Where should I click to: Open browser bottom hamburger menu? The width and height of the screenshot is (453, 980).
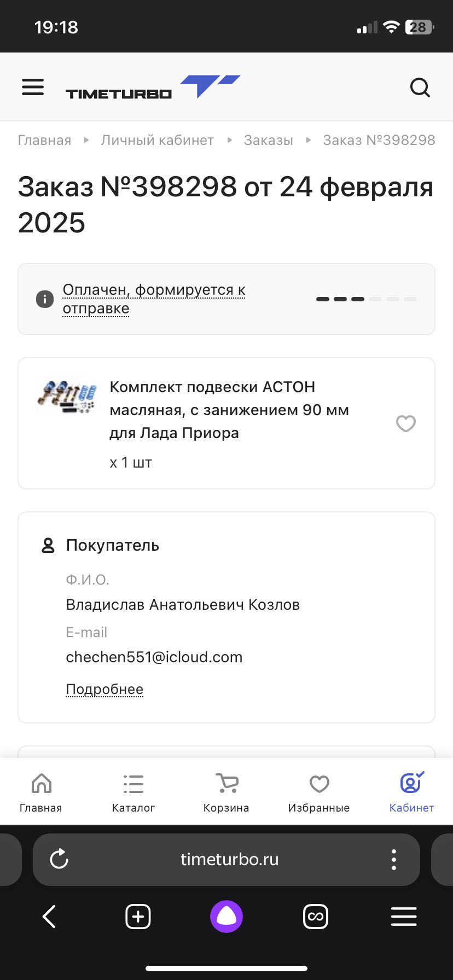[x=404, y=917]
